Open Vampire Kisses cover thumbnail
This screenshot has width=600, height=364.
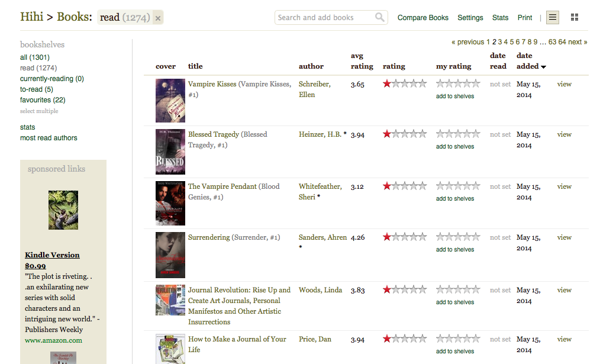pyautogui.click(x=170, y=101)
